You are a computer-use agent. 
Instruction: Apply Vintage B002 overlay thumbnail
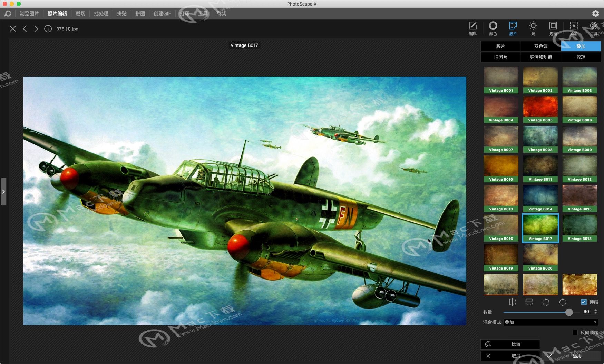point(540,80)
